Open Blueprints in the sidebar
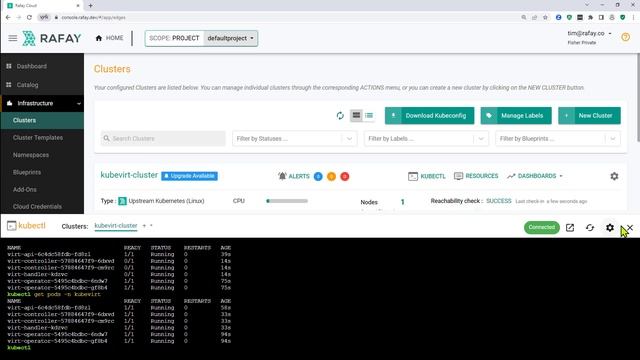Viewport: 640px width, 360px height. click(27, 172)
